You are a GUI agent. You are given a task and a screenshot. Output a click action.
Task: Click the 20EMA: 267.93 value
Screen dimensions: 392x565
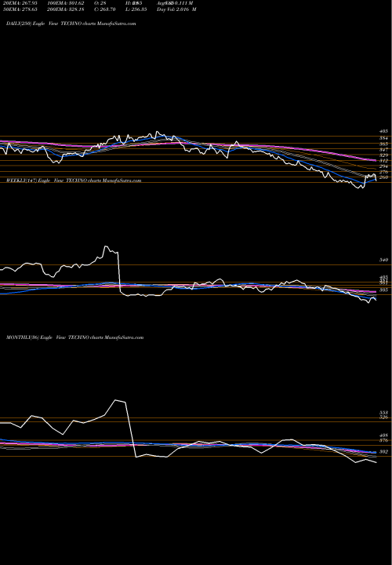pos(20,3)
